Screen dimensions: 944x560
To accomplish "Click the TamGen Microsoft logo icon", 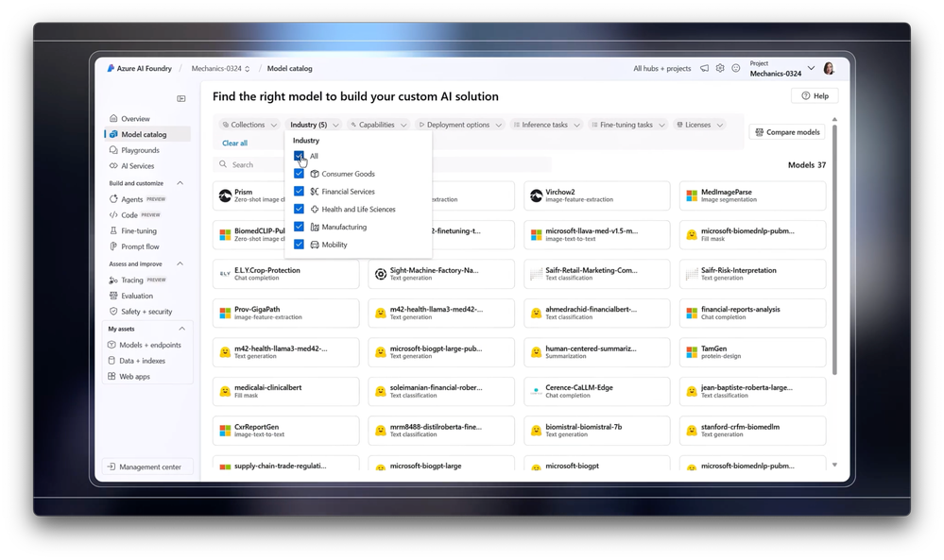I will 692,352.
